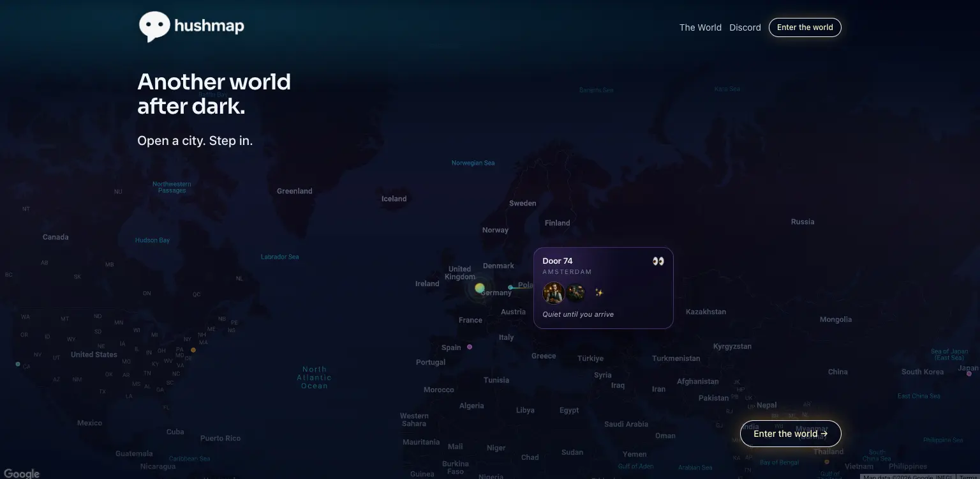980x479 pixels.
Task: Click the Russia map label
Action: [803, 222]
